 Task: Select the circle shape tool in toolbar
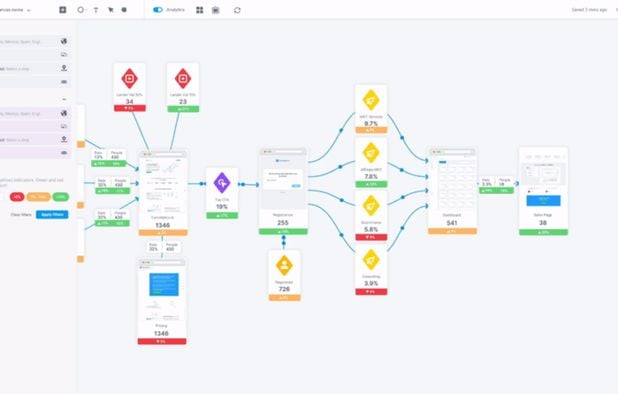point(81,10)
